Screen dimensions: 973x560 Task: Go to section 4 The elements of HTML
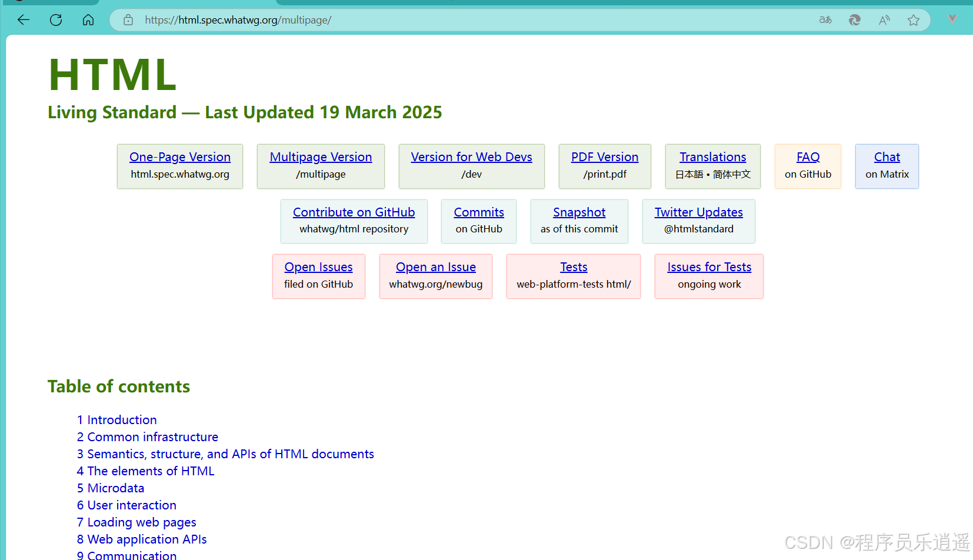[145, 471]
